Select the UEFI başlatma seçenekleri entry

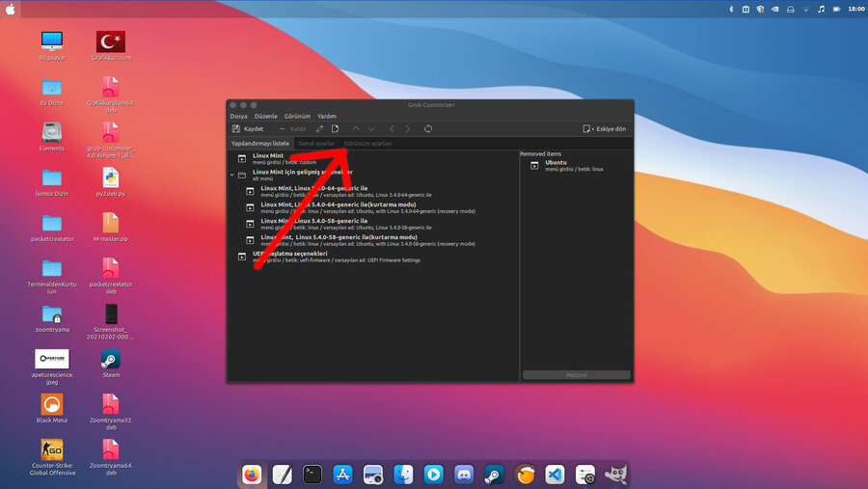pyautogui.click(x=289, y=254)
